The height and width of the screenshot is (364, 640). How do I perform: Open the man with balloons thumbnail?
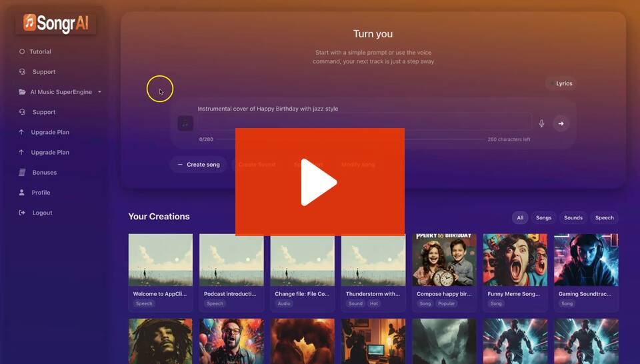[x=231, y=341]
